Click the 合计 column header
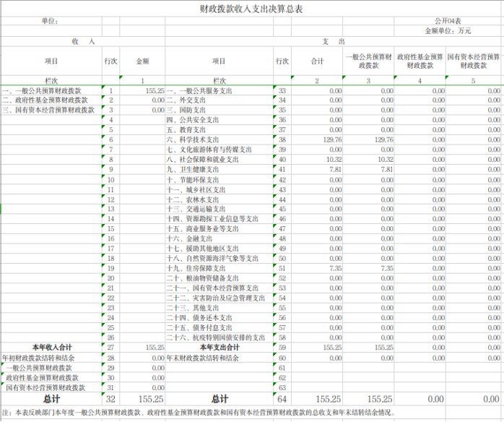The image size is (504, 422). [317, 62]
